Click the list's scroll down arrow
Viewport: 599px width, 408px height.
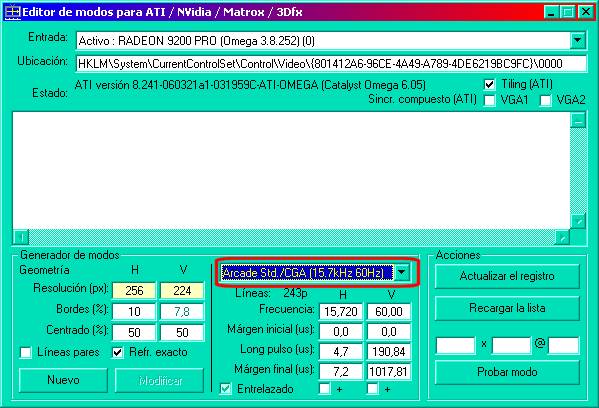pos(578,221)
